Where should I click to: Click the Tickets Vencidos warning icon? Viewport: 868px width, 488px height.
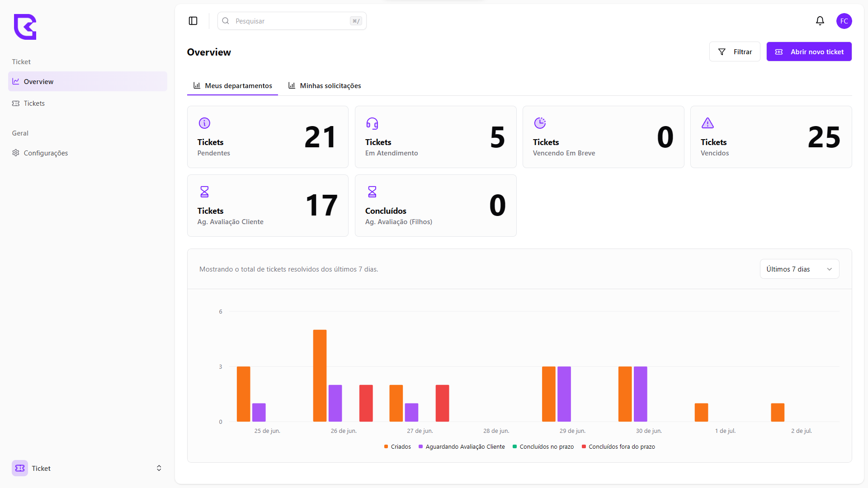708,123
